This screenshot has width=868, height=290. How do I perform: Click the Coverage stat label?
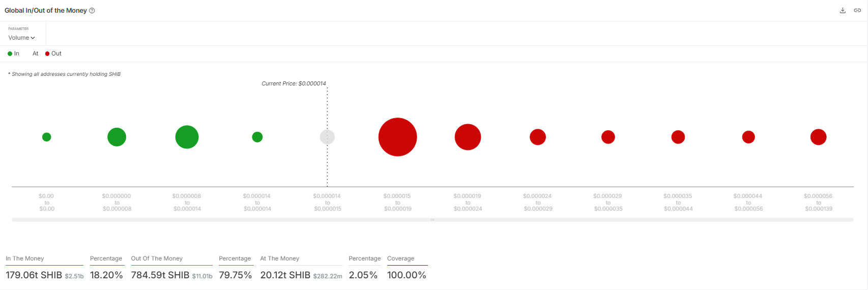[x=401, y=258]
